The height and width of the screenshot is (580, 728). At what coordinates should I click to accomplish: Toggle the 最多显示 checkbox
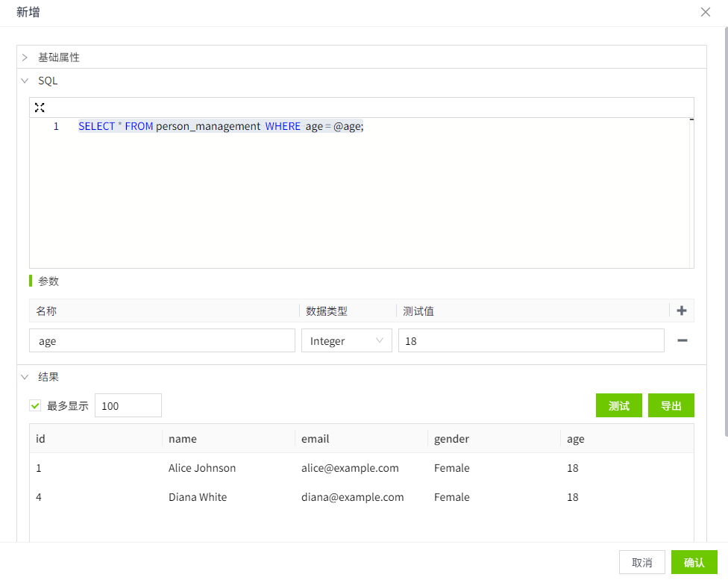click(x=35, y=406)
